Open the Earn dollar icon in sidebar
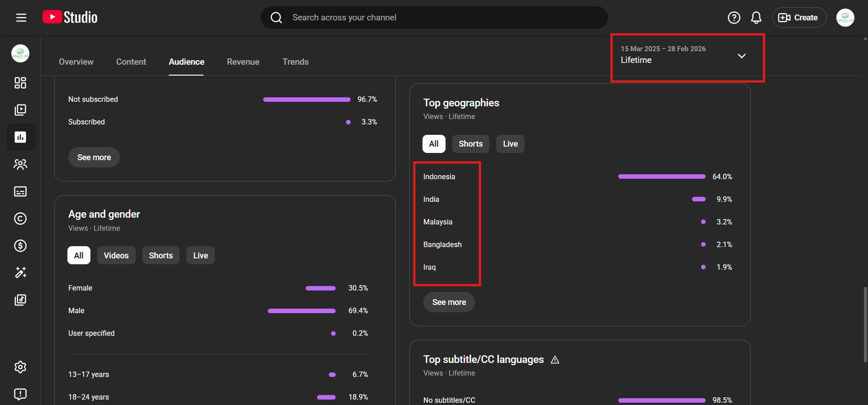 [20, 246]
